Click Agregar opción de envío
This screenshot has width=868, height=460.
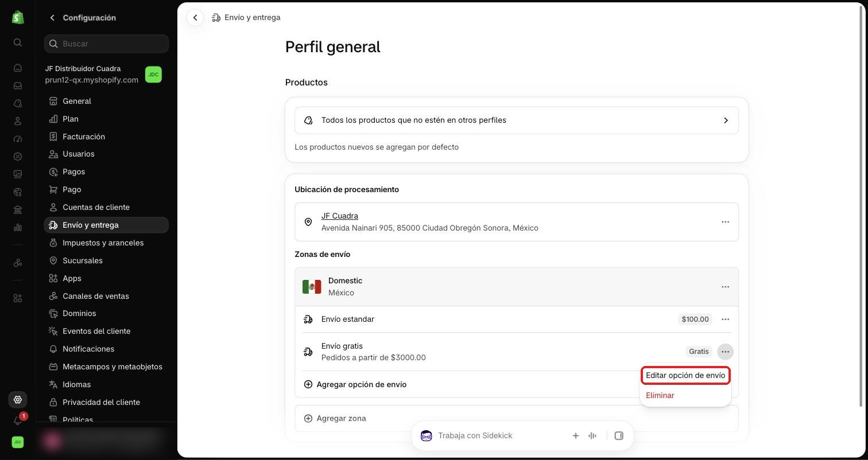pyautogui.click(x=355, y=384)
